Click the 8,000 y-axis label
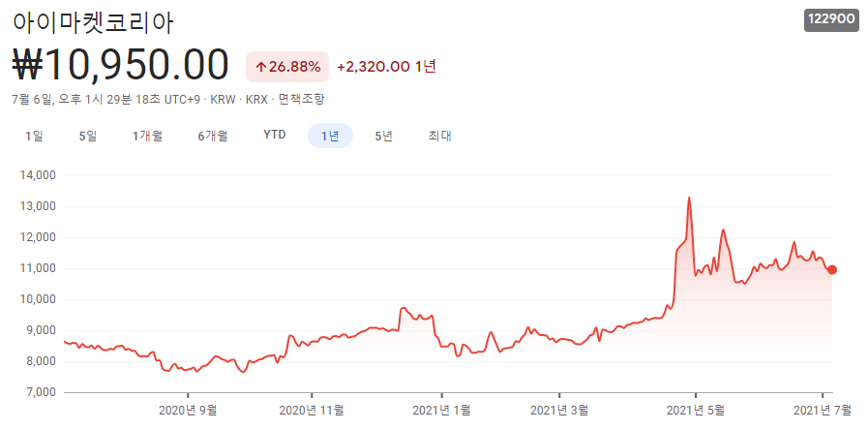Screen dimensions: 868x430 click(x=41, y=361)
